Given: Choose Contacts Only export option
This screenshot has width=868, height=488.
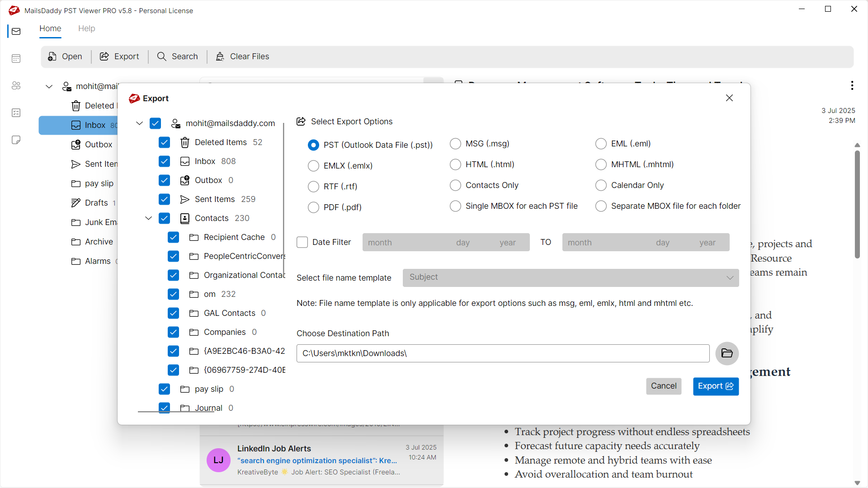Looking at the screenshot, I should click(455, 185).
